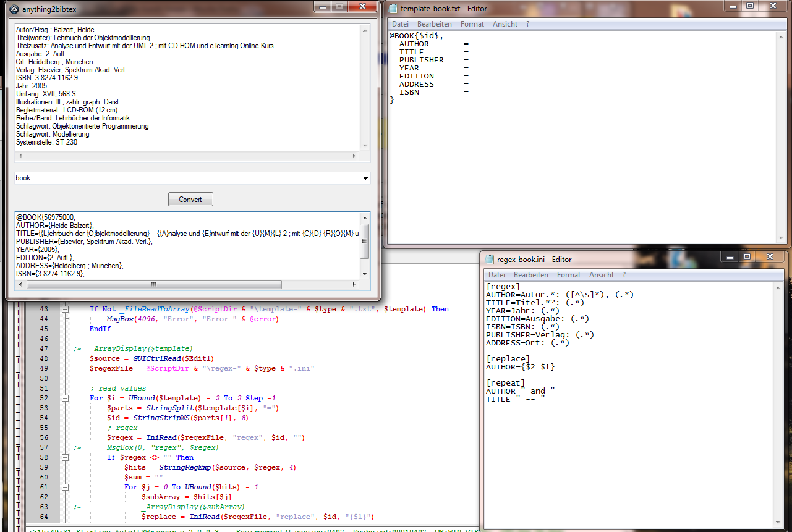Click the output box horizontal scrollbar thumb

(x=153, y=285)
